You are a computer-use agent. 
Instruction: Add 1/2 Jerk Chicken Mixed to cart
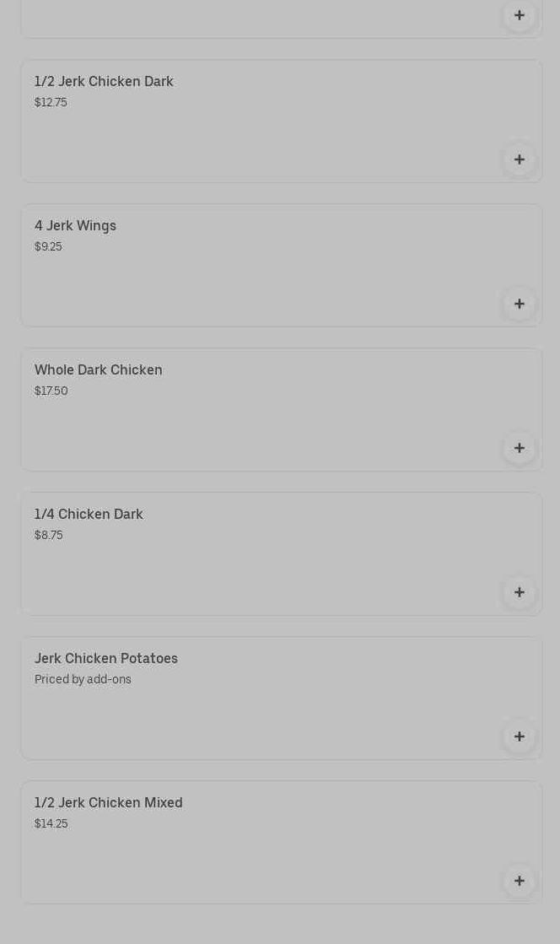point(519,881)
